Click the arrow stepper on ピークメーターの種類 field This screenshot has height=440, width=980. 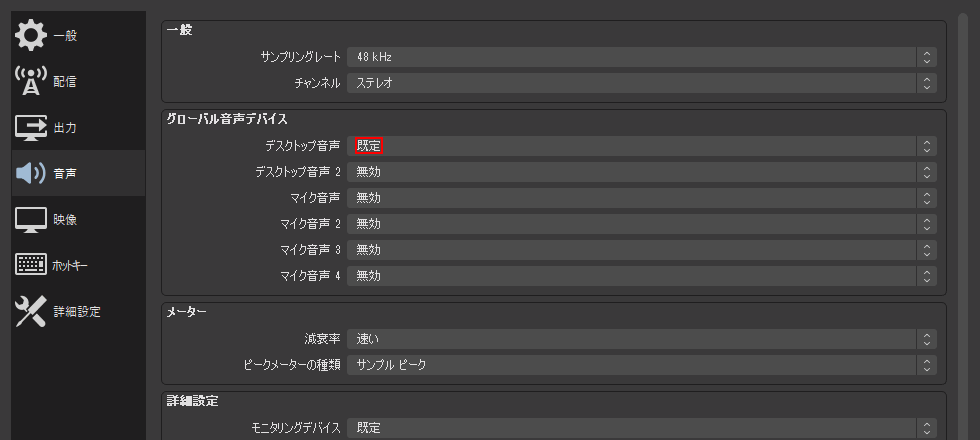pos(927,364)
